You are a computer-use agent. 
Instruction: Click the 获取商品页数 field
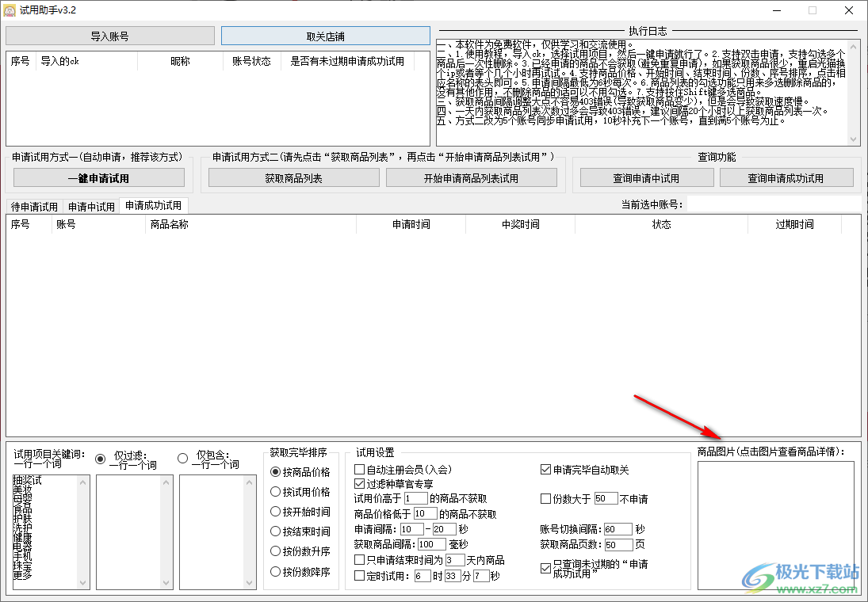[618, 545]
